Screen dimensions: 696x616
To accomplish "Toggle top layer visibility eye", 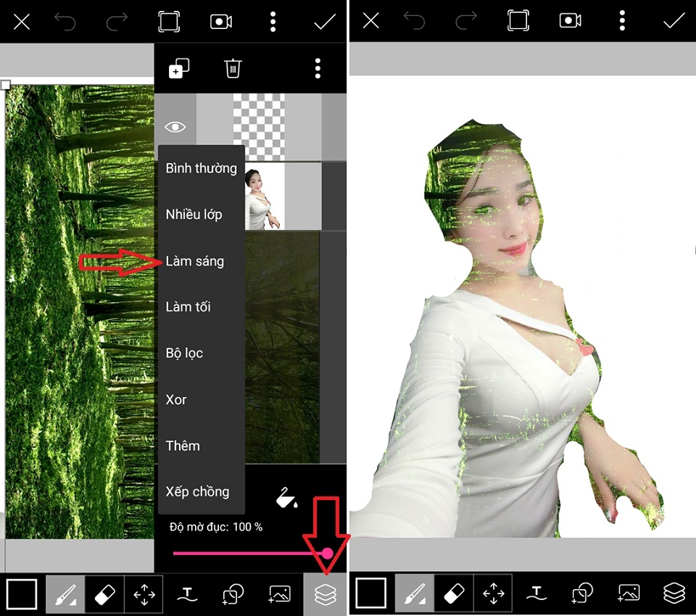I will [175, 128].
